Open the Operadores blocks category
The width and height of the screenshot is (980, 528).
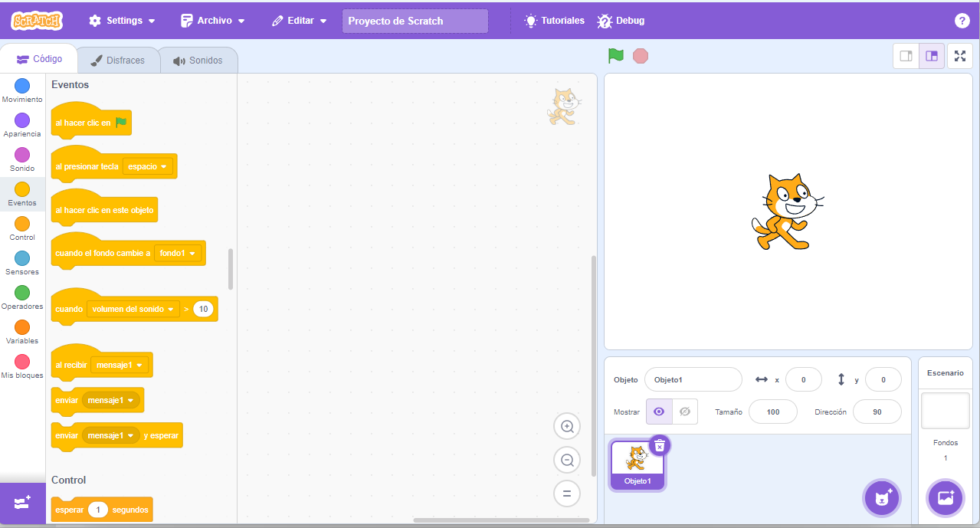[21, 297]
